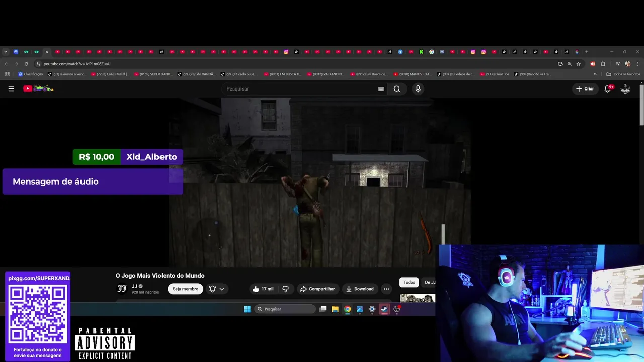Switch to the Telegram tab

(x=400, y=52)
